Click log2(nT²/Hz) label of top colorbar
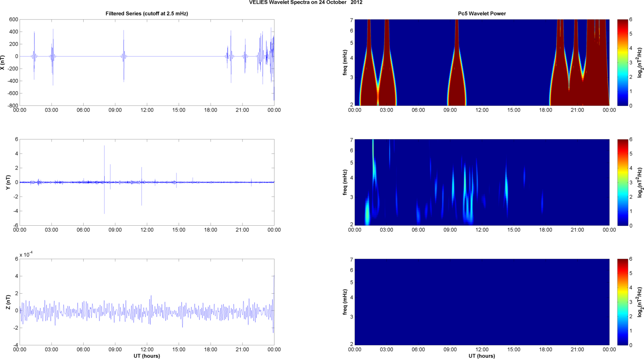 coord(640,62)
